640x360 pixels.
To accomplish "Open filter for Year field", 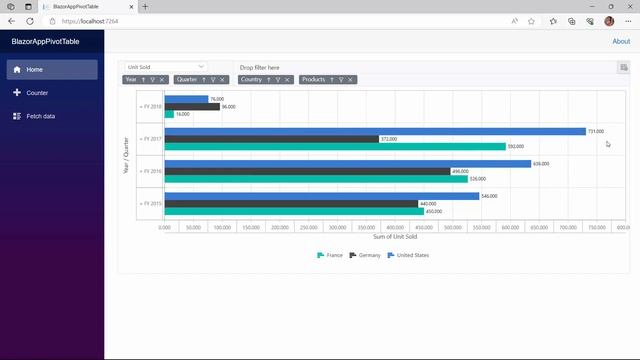I will coord(153,80).
